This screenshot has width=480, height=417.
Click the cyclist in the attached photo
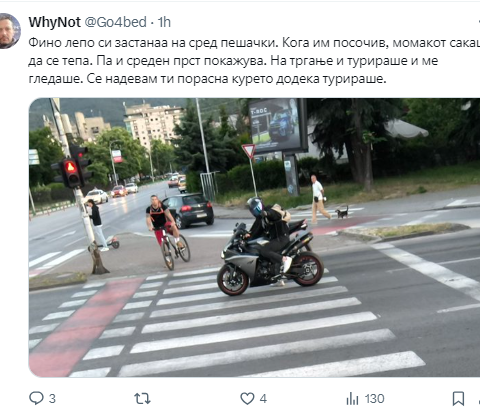(x=166, y=230)
